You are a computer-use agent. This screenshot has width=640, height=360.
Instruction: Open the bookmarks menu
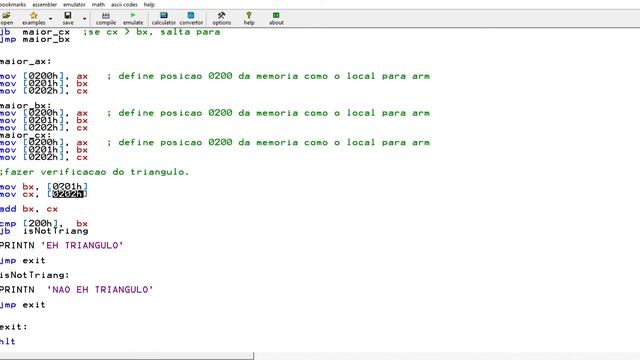pyautogui.click(x=13, y=4)
